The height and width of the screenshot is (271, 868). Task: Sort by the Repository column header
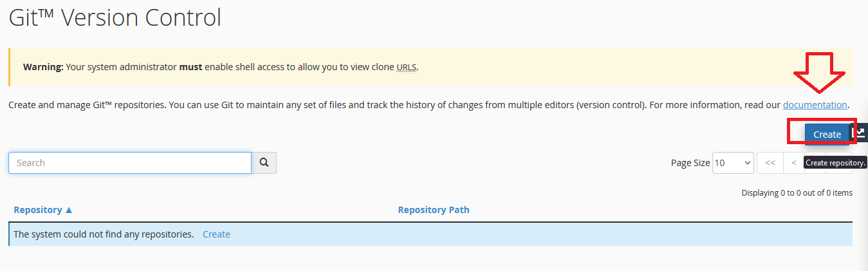click(43, 210)
